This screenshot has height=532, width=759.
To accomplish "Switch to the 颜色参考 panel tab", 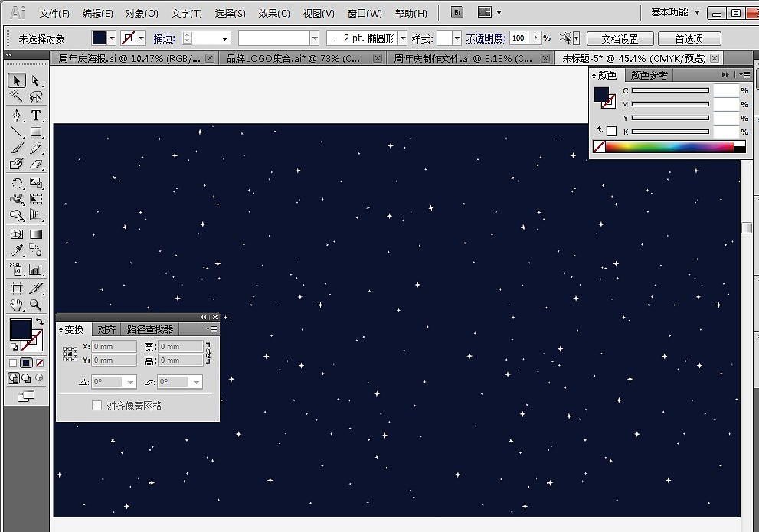I will tap(649, 76).
